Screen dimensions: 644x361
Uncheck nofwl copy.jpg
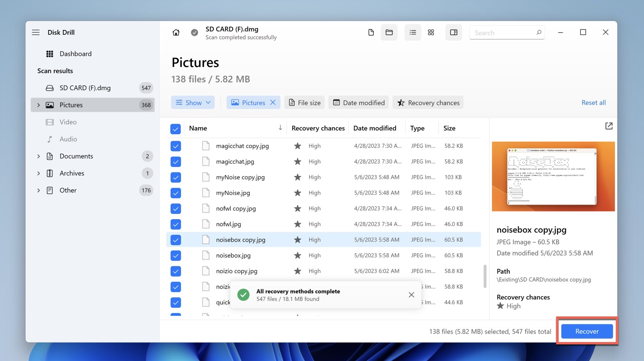coord(176,209)
